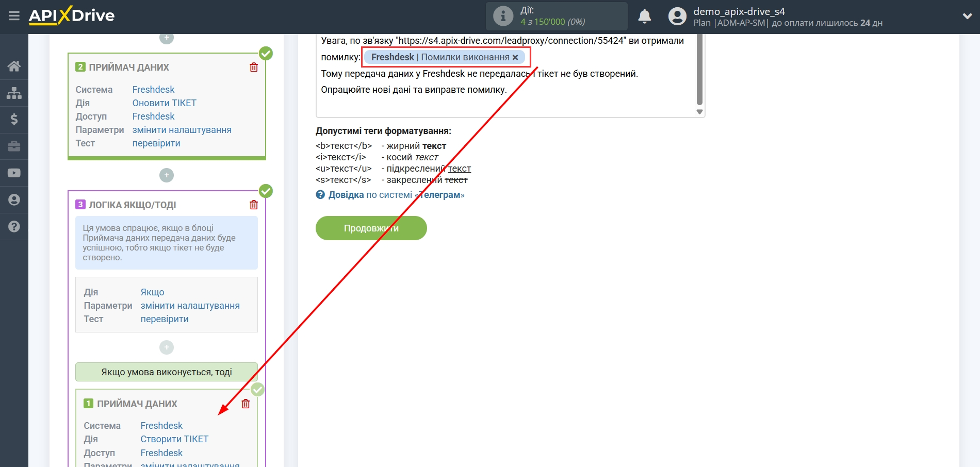Add a block above block 2
Viewport: 980px width, 467px height.
[167, 38]
